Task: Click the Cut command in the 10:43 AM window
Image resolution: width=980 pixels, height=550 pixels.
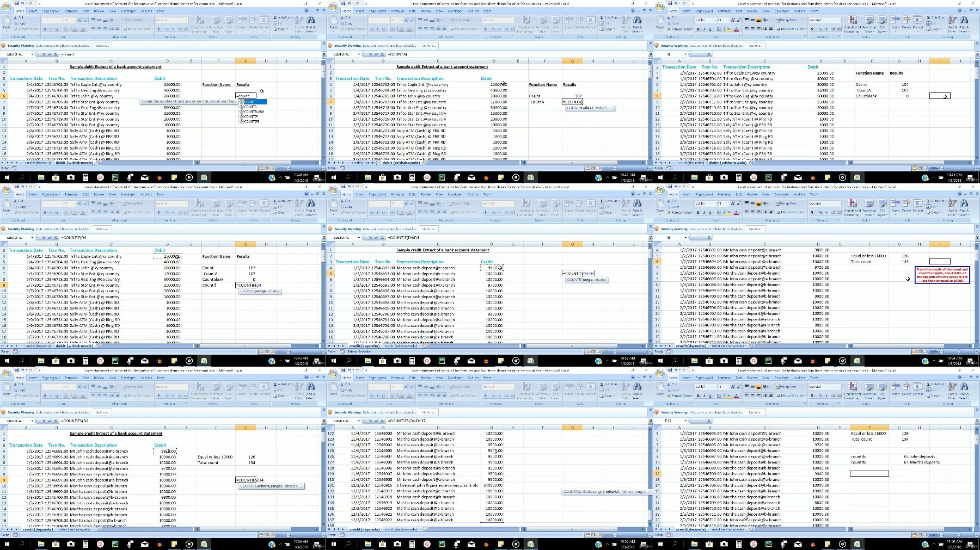Action: pos(672,18)
